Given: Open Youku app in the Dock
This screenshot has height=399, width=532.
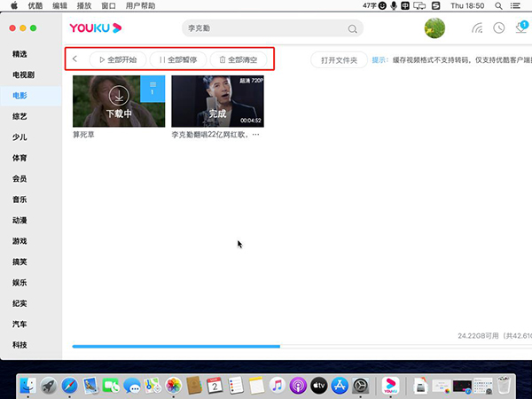Looking at the screenshot, I should tap(389, 385).
